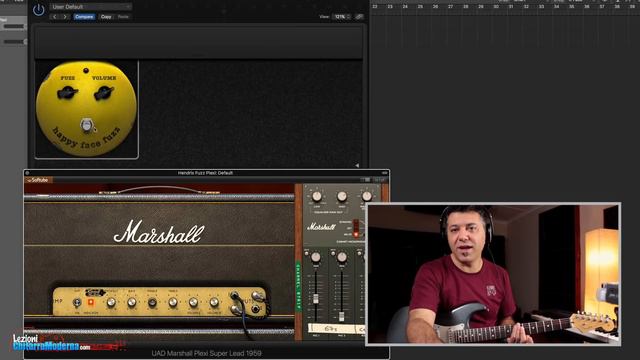Click the Paste button
The height and width of the screenshot is (360, 640).
click(123, 17)
